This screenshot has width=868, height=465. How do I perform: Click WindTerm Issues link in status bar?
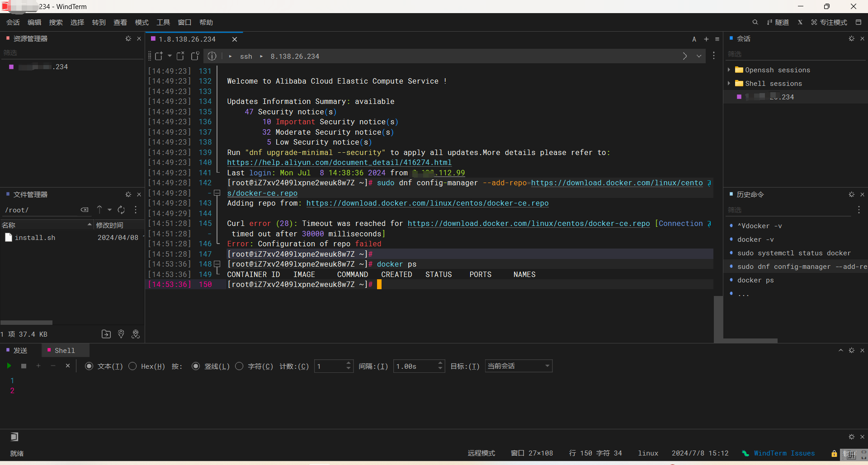pyautogui.click(x=784, y=453)
